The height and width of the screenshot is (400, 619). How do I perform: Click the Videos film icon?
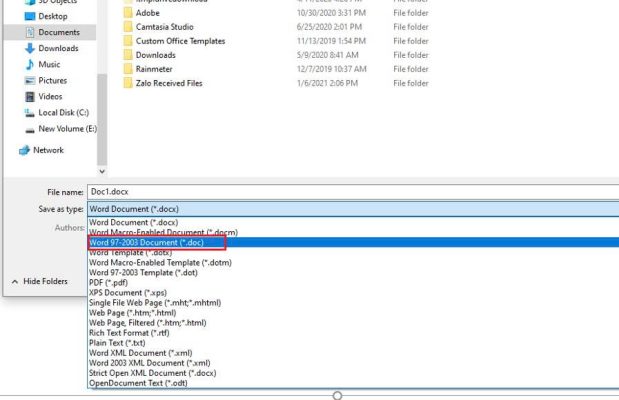tap(30, 97)
